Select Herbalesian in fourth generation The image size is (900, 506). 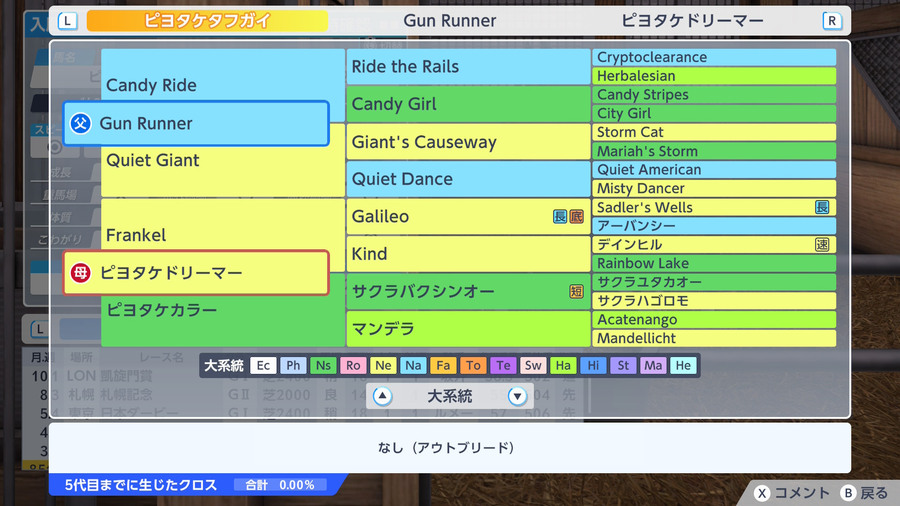pyautogui.click(x=714, y=76)
